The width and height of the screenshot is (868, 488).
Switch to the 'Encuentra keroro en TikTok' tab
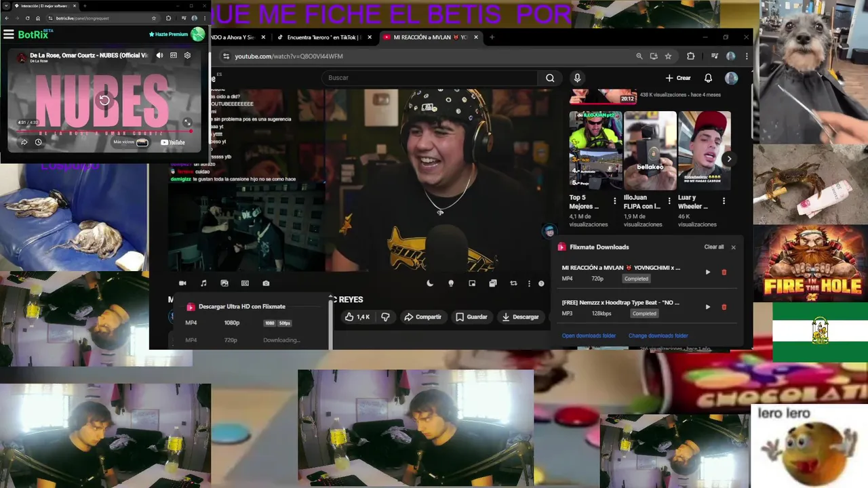324,37
